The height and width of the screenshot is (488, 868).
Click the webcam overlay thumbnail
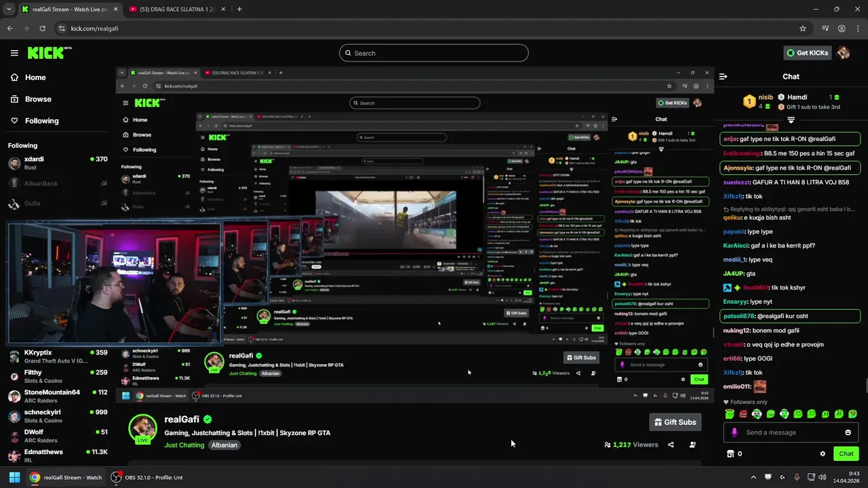click(x=114, y=283)
